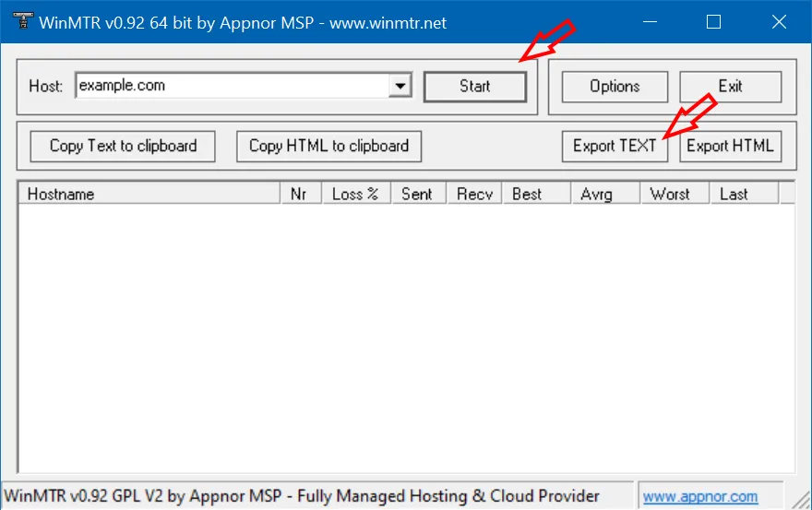Sort by Hostname column header

coord(149,195)
